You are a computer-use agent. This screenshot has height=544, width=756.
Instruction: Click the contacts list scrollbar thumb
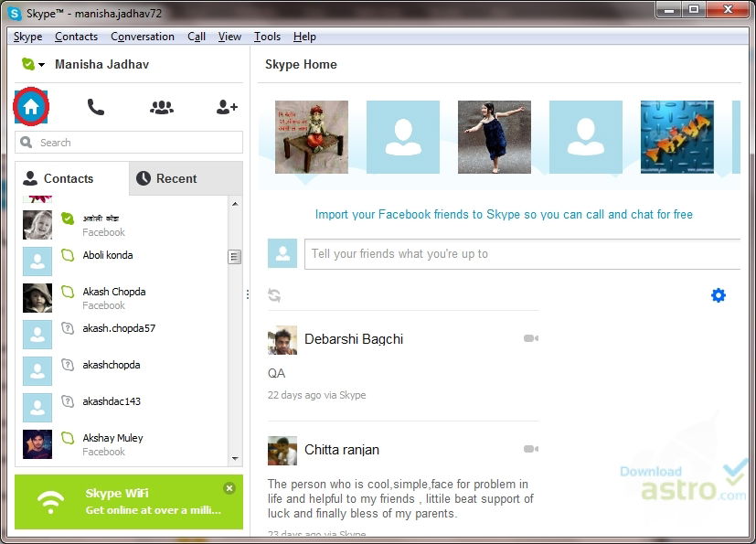coord(234,257)
